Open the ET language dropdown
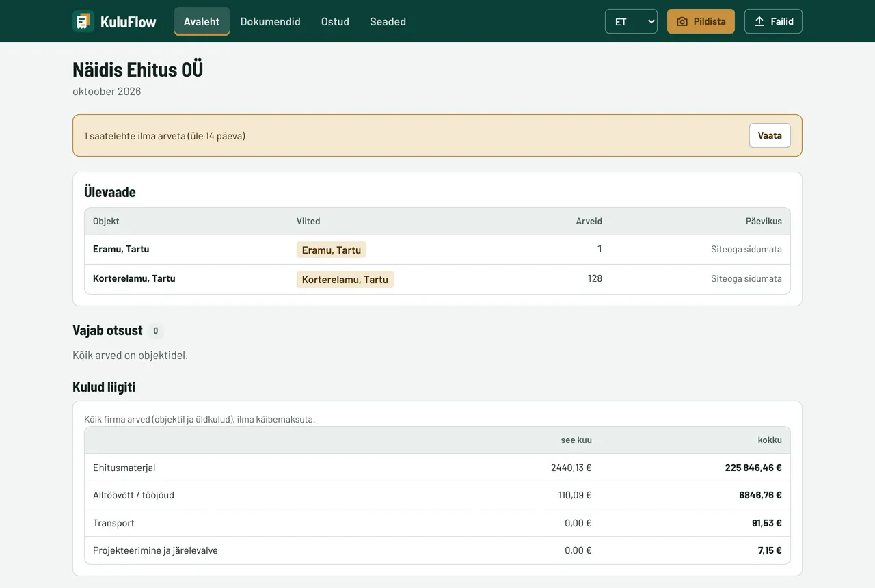The height and width of the screenshot is (588, 875). (x=631, y=21)
